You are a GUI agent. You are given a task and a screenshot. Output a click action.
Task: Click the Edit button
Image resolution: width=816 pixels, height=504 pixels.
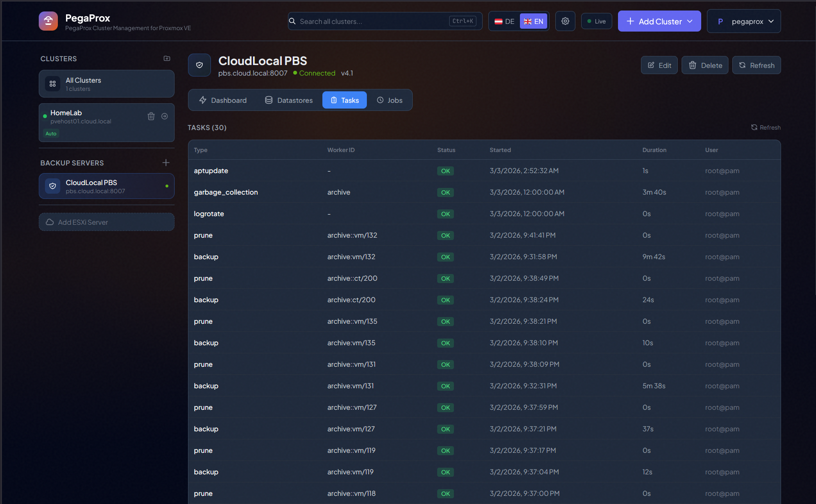tap(659, 66)
